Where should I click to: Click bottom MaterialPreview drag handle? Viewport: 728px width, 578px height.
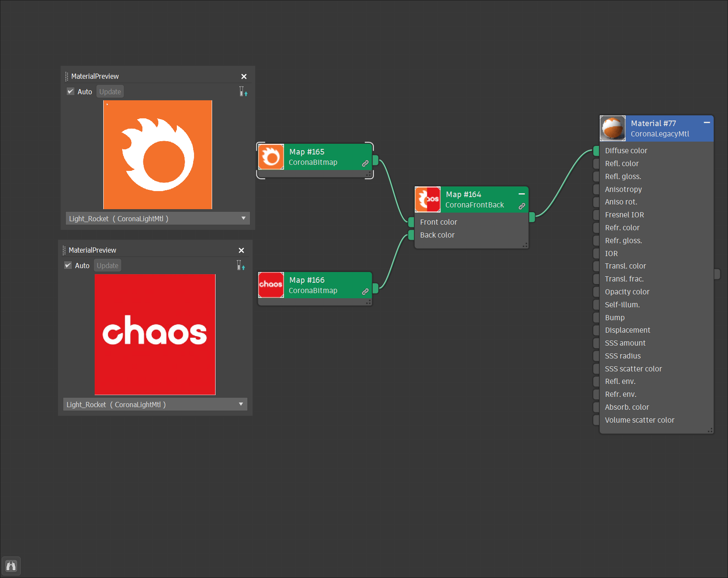click(64, 250)
